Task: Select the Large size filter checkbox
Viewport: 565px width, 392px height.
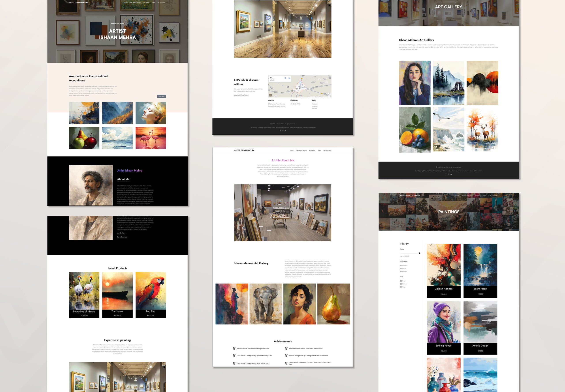Action: 401,287
